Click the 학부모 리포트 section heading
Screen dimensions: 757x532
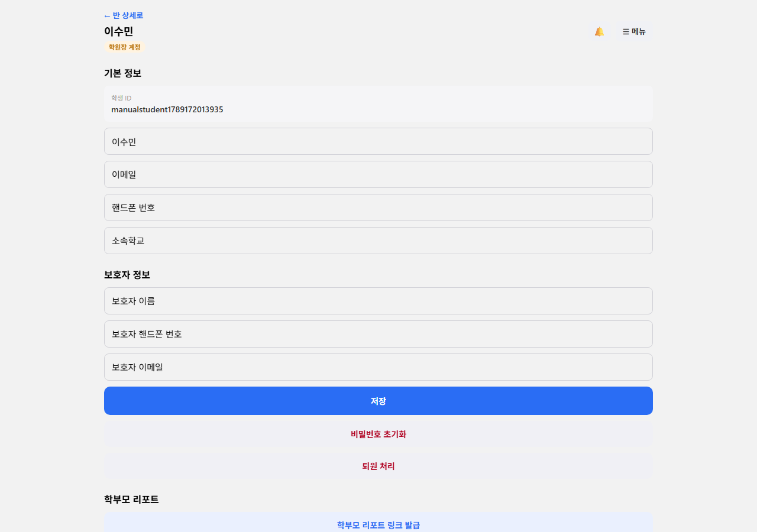point(131,499)
